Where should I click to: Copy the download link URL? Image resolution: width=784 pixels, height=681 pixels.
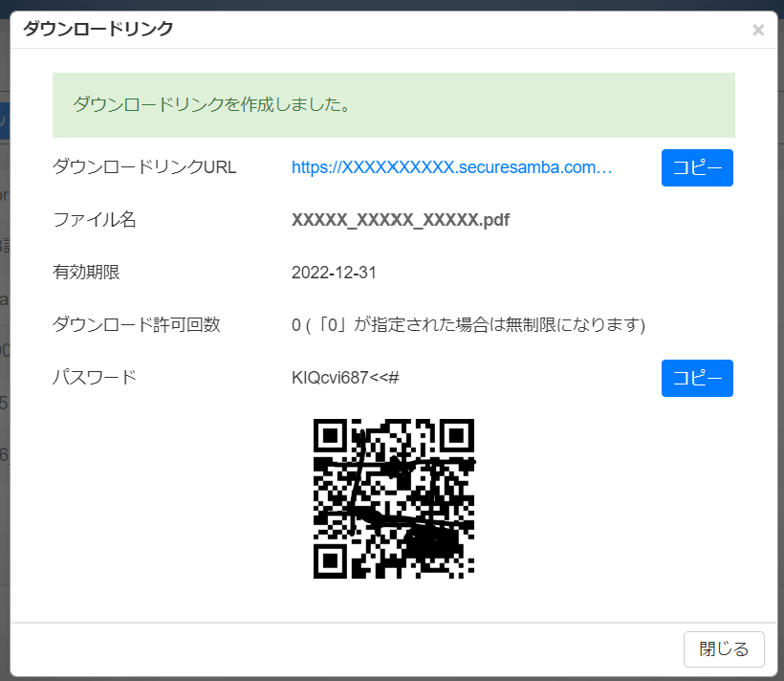coord(697,167)
